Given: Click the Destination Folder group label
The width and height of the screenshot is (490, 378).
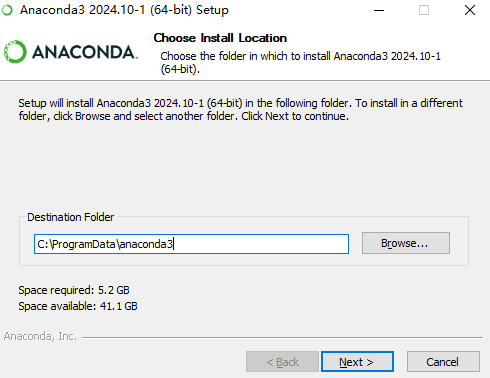Looking at the screenshot, I should click(x=71, y=217).
